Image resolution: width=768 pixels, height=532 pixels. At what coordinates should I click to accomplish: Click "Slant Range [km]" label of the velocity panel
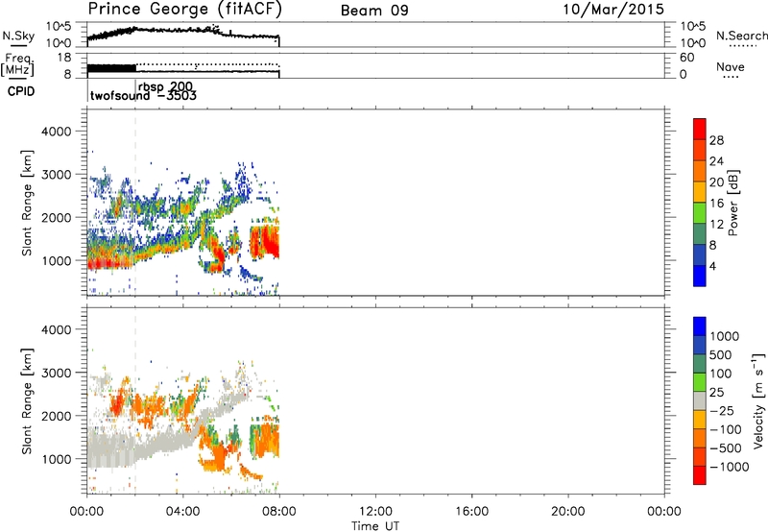tap(27, 400)
